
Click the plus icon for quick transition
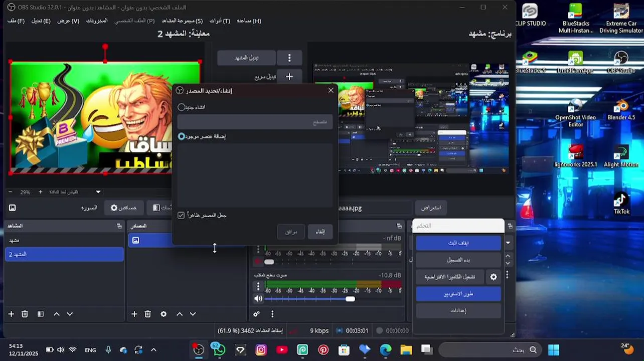[x=289, y=77]
